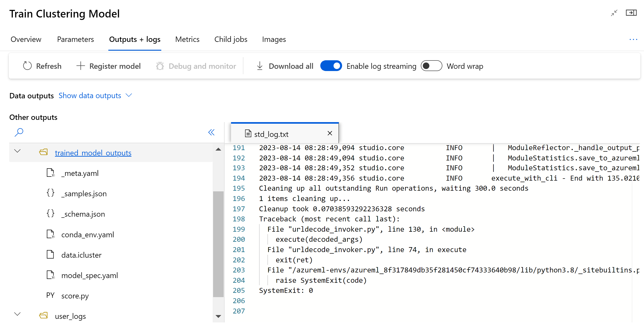
Task: Close the std_log.txt tab
Action: [330, 133]
